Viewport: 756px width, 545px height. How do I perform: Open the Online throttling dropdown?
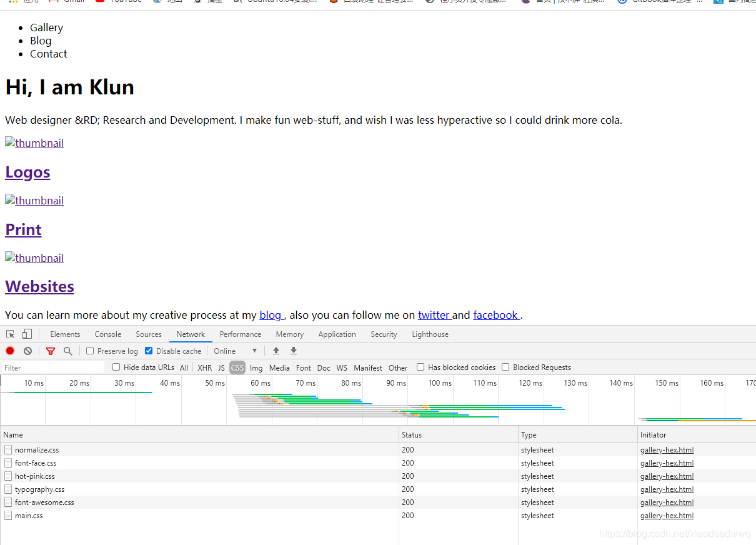point(234,351)
